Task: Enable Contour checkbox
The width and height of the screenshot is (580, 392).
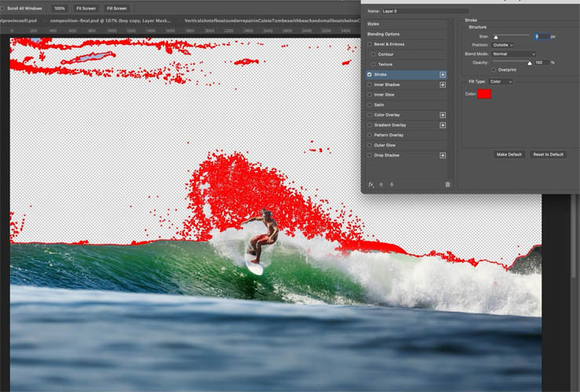Action: click(373, 54)
